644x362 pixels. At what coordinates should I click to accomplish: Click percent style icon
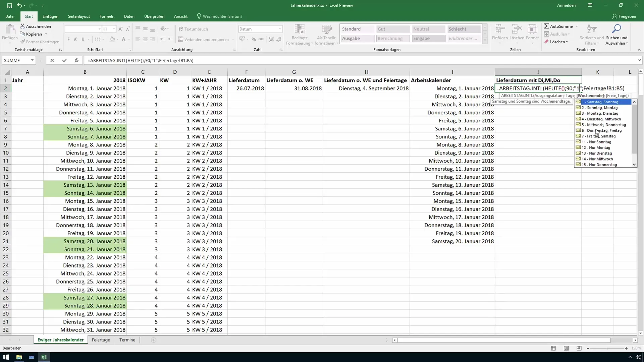(x=254, y=39)
